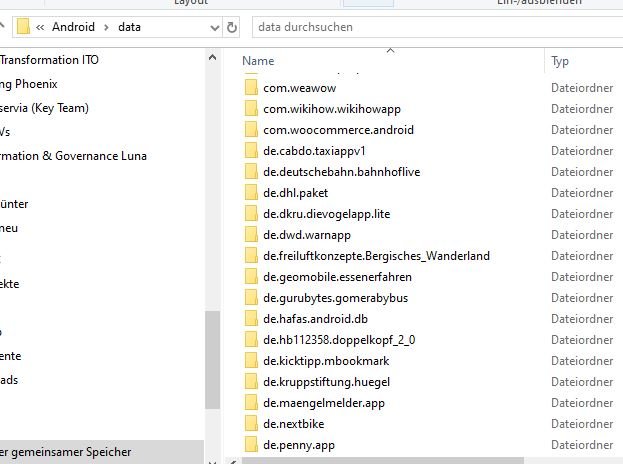Click the Android breadcrumb segment
This screenshot has width=623, height=464.
[x=74, y=27]
